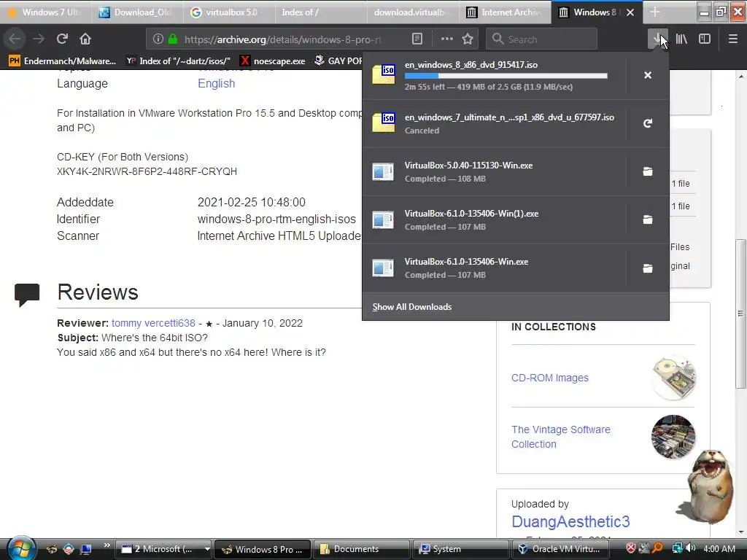Viewport: 747px width, 560px height.
Task: Click the Reviews speech bubble icon
Action: [27, 294]
